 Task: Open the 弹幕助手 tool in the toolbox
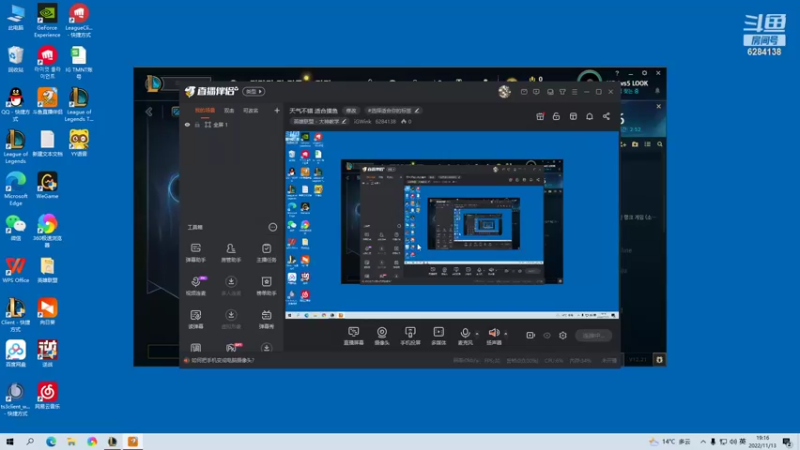coord(195,252)
